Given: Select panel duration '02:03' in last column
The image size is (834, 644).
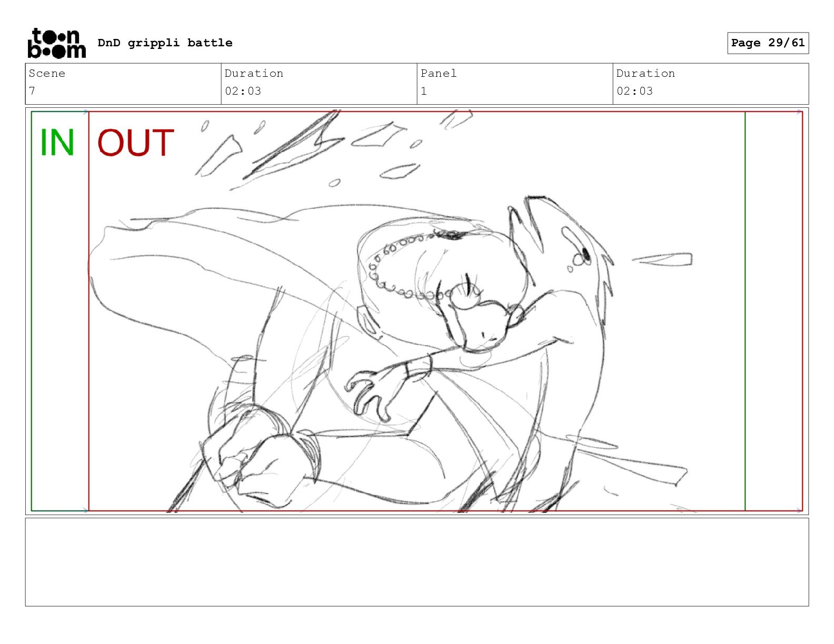Looking at the screenshot, I should click(634, 91).
